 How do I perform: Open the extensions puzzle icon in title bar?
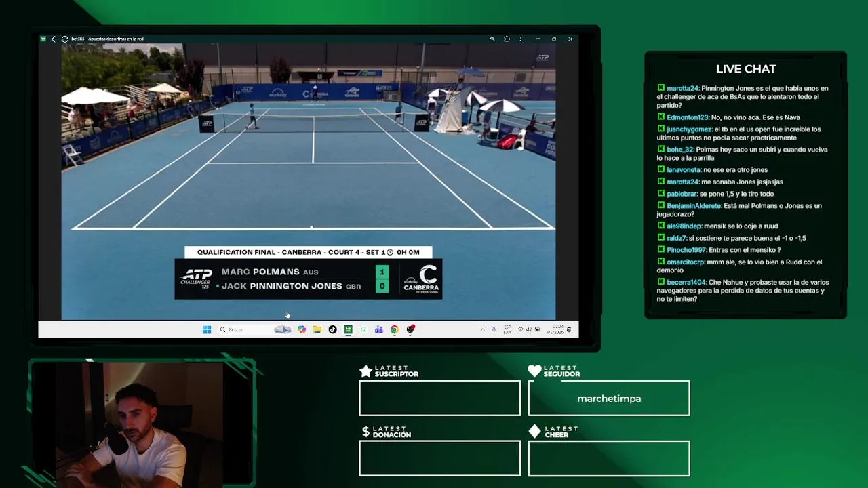pyautogui.click(x=507, y=39)
